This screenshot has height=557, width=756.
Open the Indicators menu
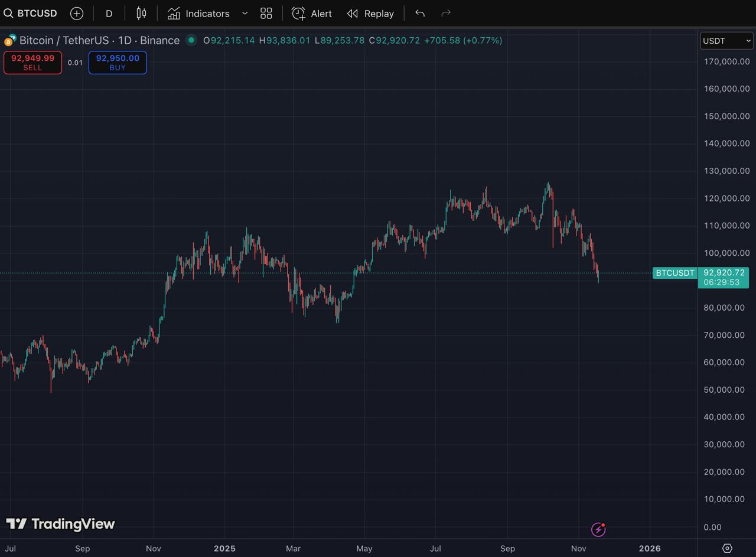click(198, 13)
